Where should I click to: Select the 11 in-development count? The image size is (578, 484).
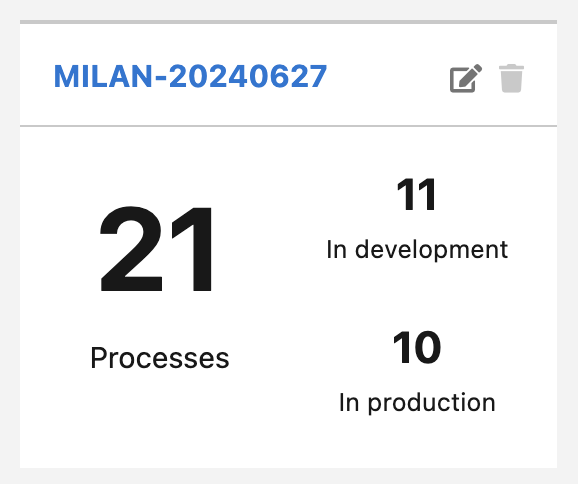click(x=417, y=194)
